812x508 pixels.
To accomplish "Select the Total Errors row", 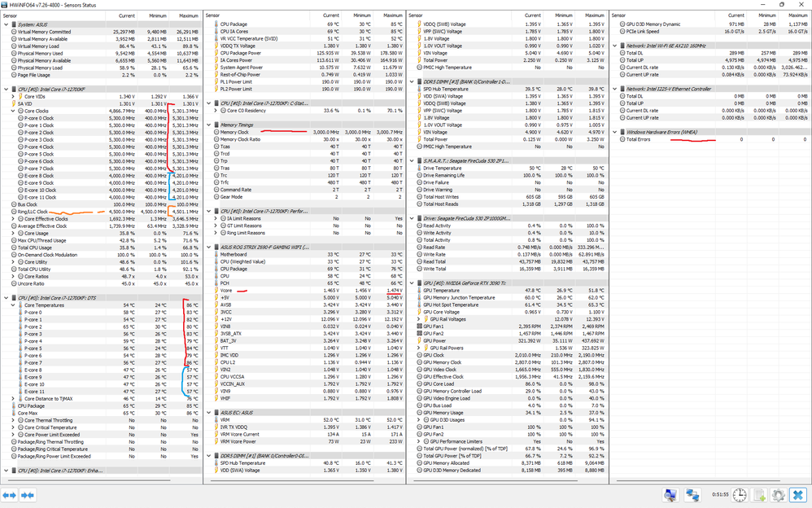I will coord(710,139).
